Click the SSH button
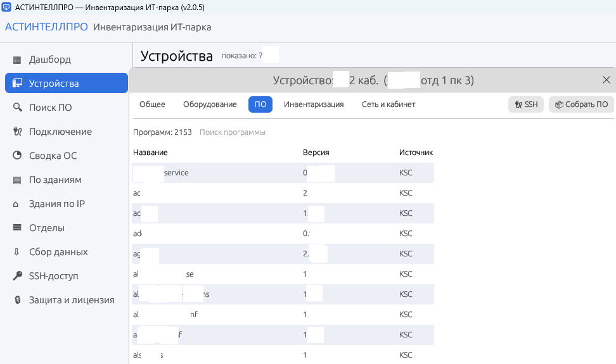The image size is (616, 364). [526, 104]
